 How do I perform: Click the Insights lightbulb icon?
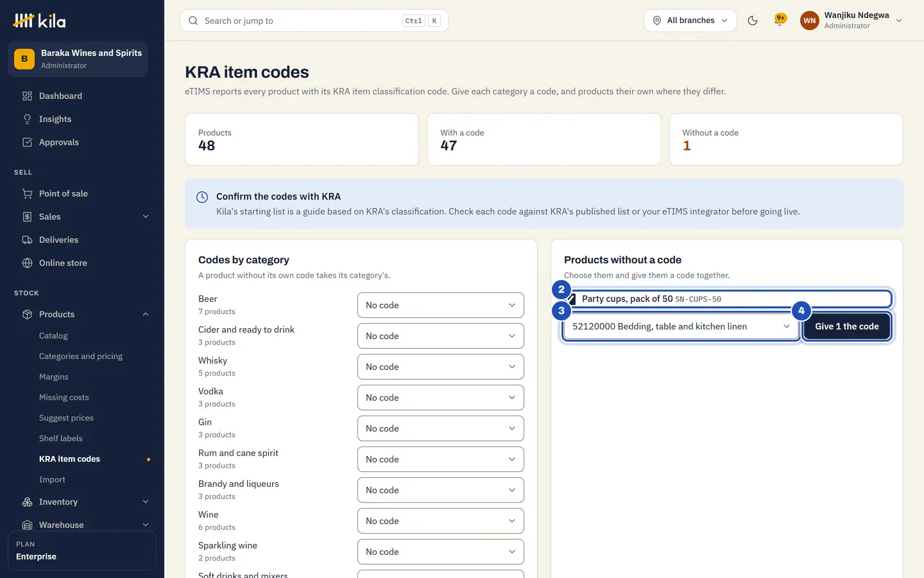[27, 119]
